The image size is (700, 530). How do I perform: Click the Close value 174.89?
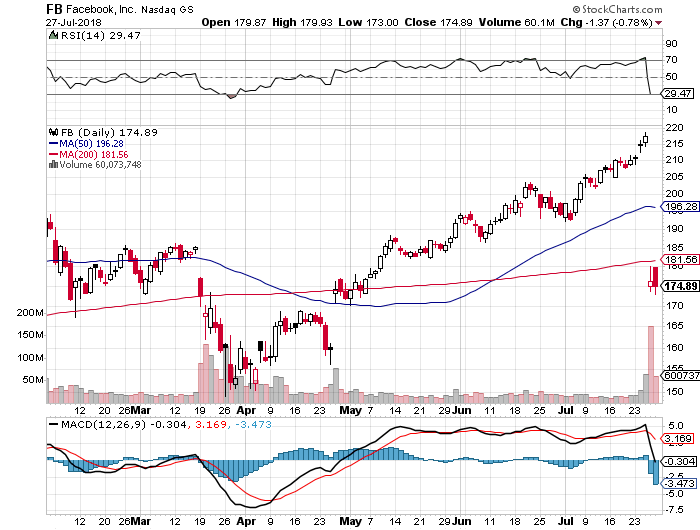(456, 22)
